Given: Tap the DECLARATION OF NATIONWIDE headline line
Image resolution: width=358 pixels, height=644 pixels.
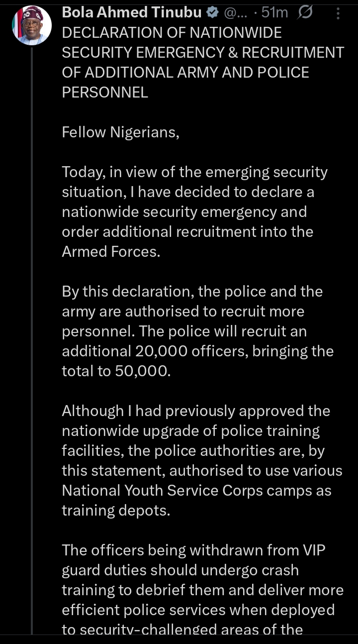Looking at the screenshot, I should (172, 33).
